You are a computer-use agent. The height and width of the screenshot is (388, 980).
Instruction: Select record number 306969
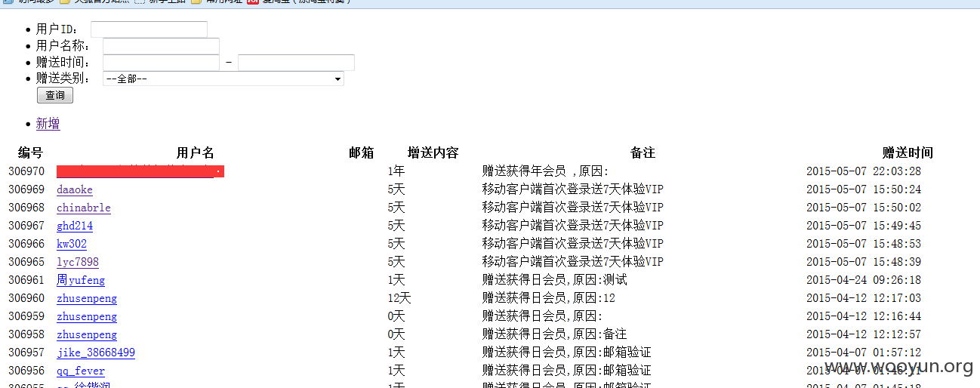(26, 189)
